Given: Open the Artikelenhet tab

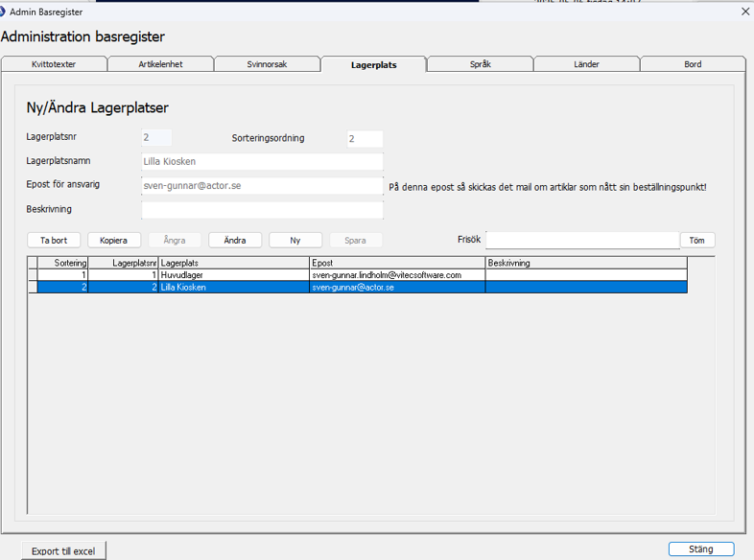Looking at the screenshot, I should (x=160, y=64).
